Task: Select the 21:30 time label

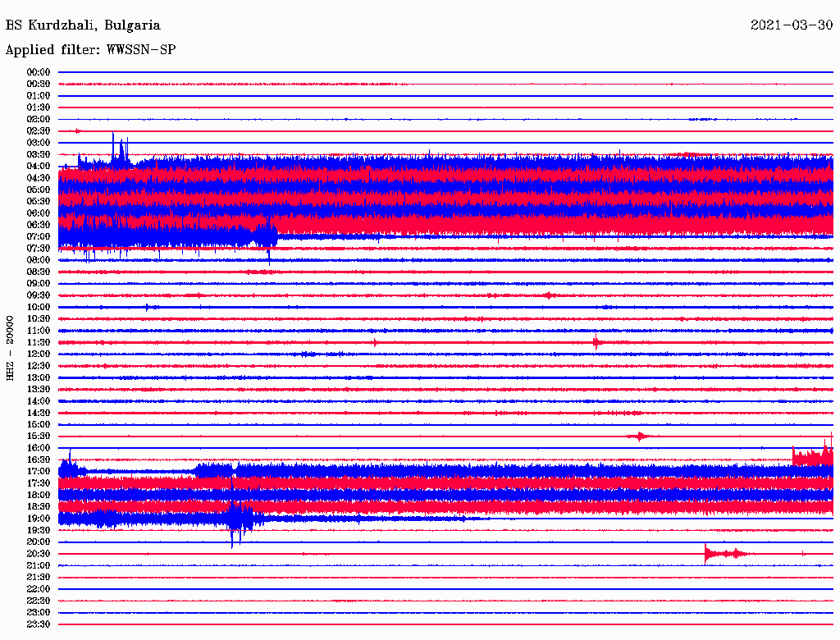Action: point(39,578)
